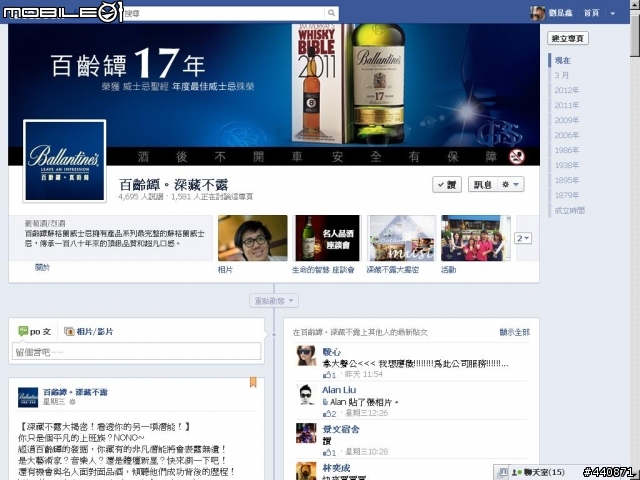
Task: Click the 星期三 12:26 timestamp
Action: (367, 413)
